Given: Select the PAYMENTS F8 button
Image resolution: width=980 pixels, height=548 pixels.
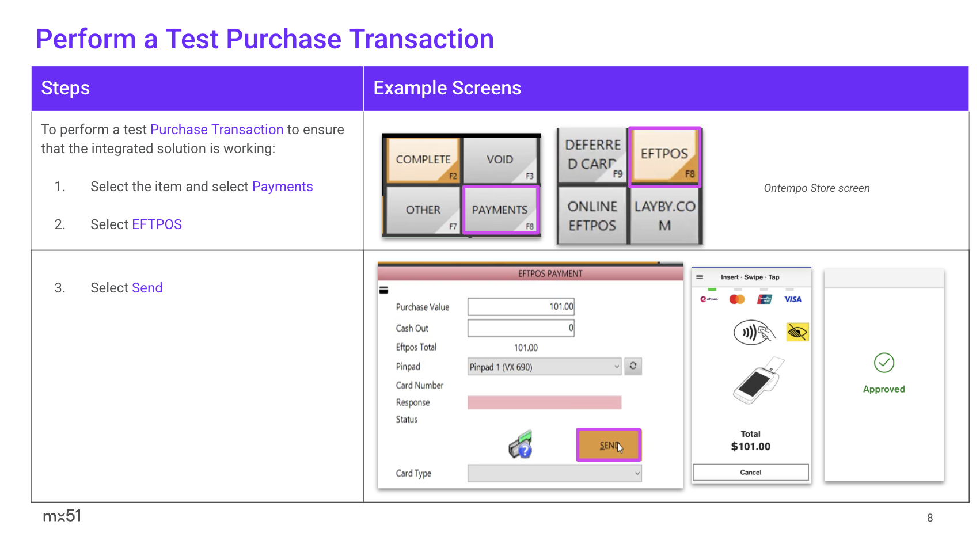Looking at the screenshot, I should pyautogui.click(x=500, y=210).
